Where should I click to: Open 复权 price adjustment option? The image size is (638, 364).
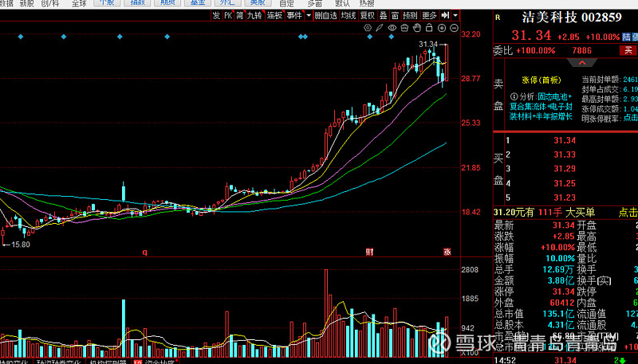tap(368, 15)
